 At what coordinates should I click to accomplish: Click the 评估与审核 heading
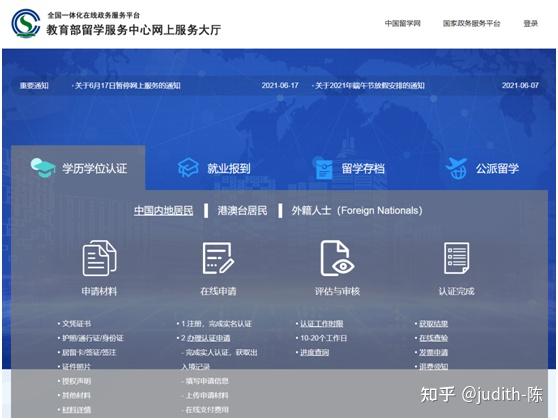coord(337,291)
